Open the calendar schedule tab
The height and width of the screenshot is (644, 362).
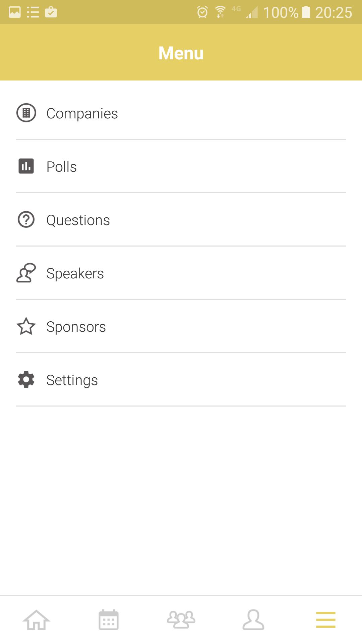pyautogui.click(x=109, y=620)
